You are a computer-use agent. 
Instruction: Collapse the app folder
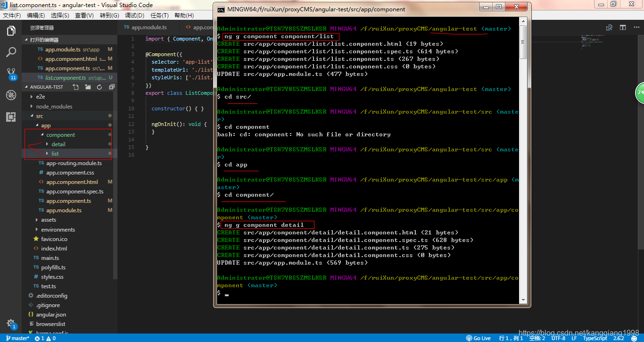point(46,125)
